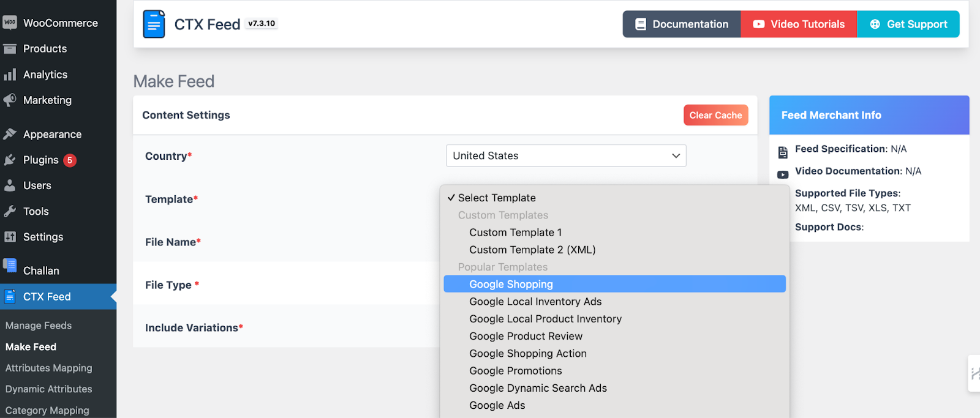The width and height of the screenshot is (980, 418).
Task: Open Products menu in sidebar
Action: click(58, 49)
